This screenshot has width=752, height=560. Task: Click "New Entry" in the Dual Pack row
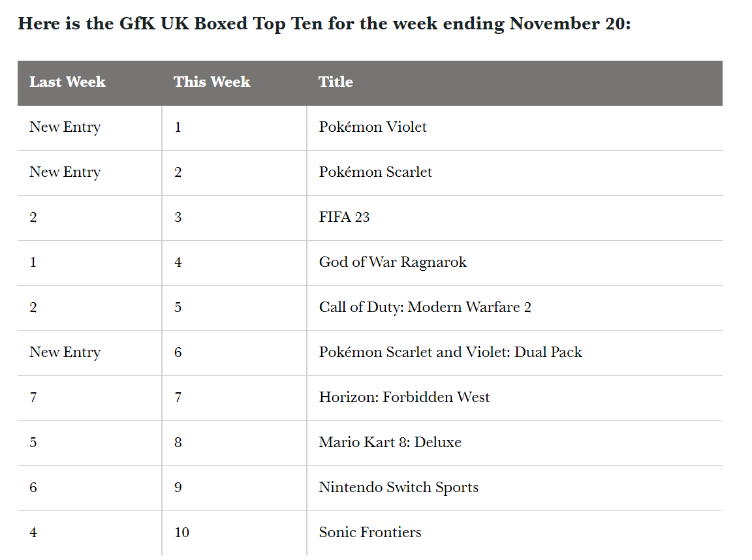65,352
